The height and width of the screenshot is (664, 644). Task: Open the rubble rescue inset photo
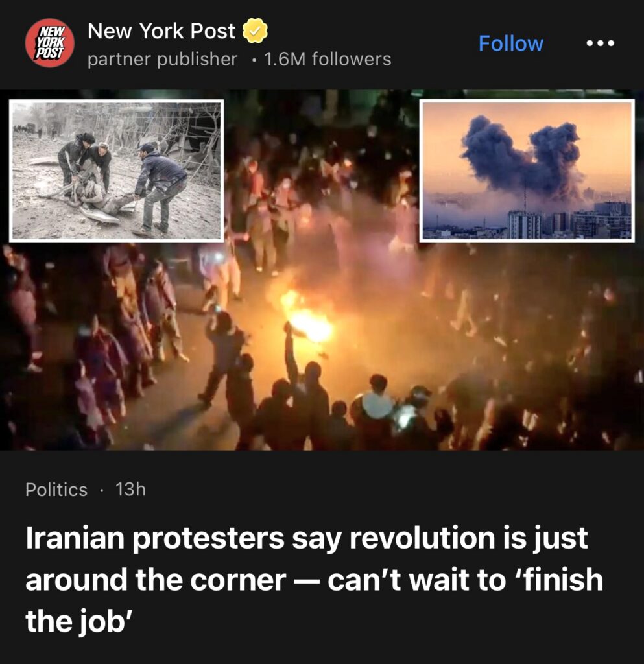pyautogui.click(x=117, y=171)
